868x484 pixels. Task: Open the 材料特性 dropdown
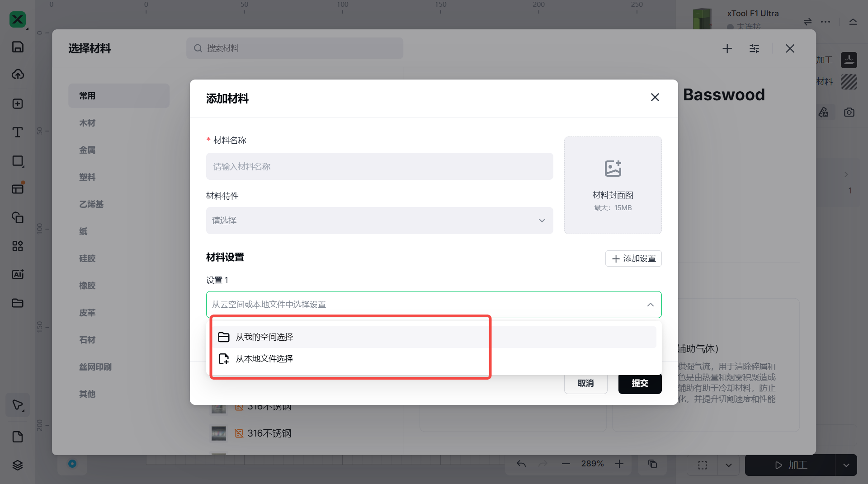pyautogui.click(x=379, y=221)
